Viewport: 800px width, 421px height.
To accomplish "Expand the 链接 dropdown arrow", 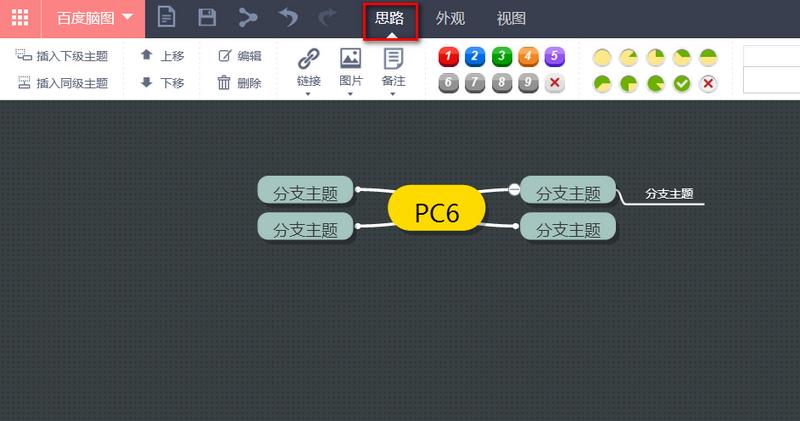I will pyautogui.click(x=308, y=94).
